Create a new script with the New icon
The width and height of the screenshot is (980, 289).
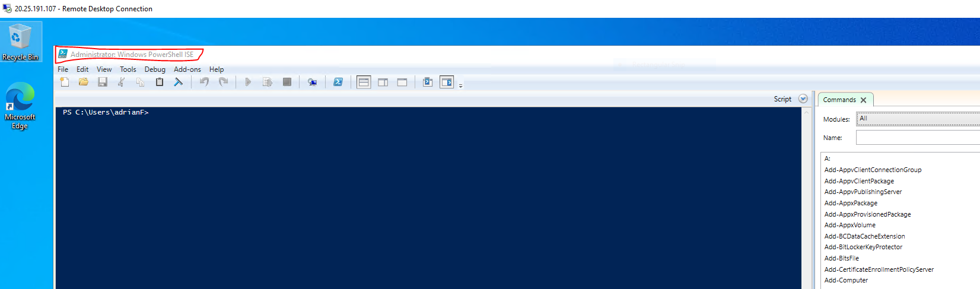[x=65, y=82]
